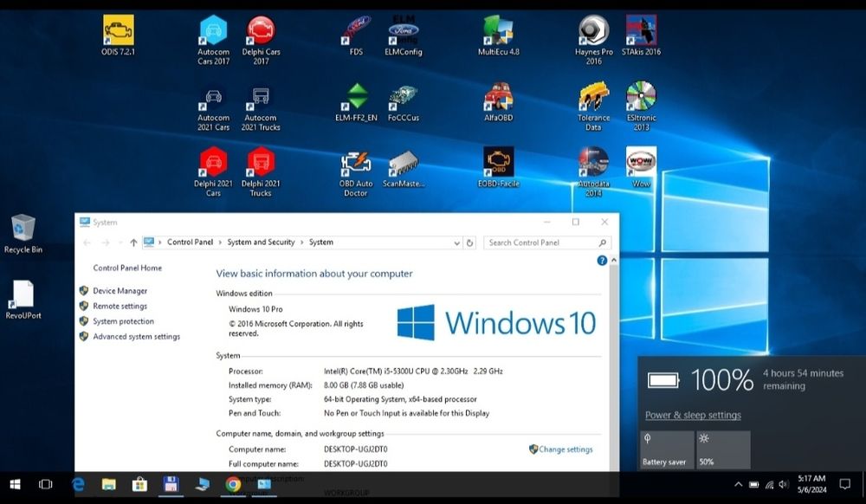
Task: Select the AlfaOBD desktop icon
Action: (x=498, y=98)
